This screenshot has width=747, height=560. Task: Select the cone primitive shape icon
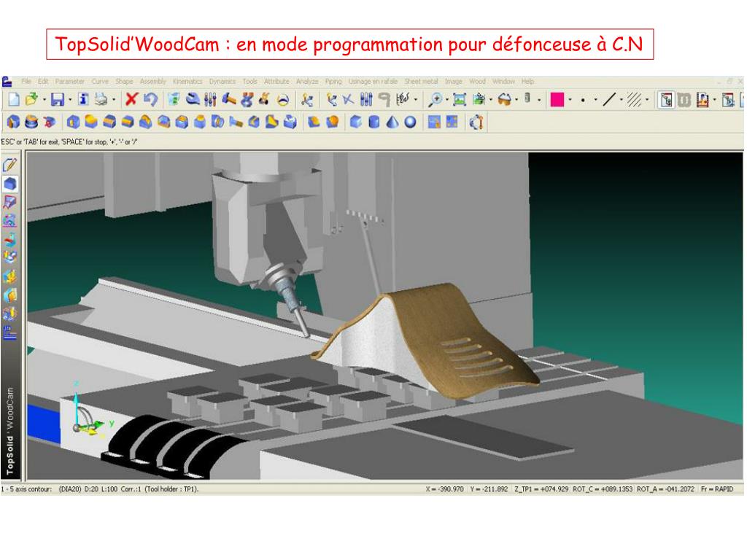click(x=392, y=122)
